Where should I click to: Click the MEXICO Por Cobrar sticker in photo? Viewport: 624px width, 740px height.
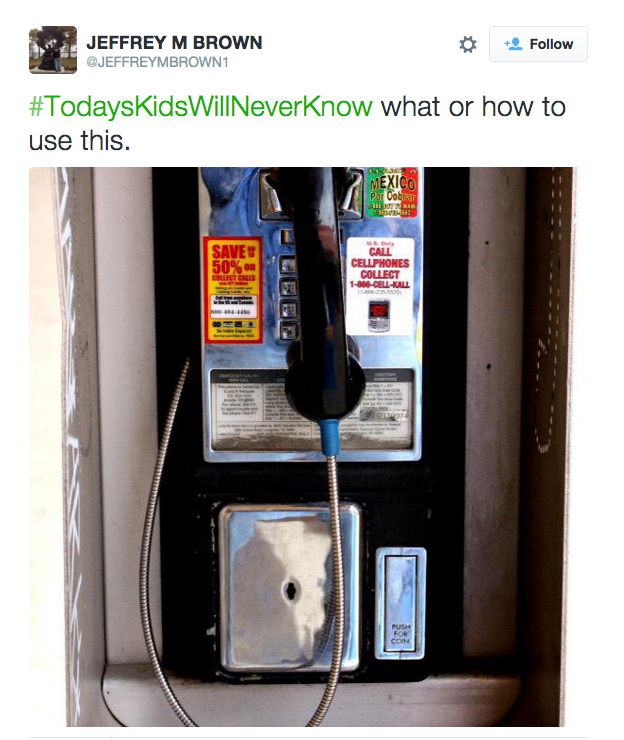[x=392, y=193]
